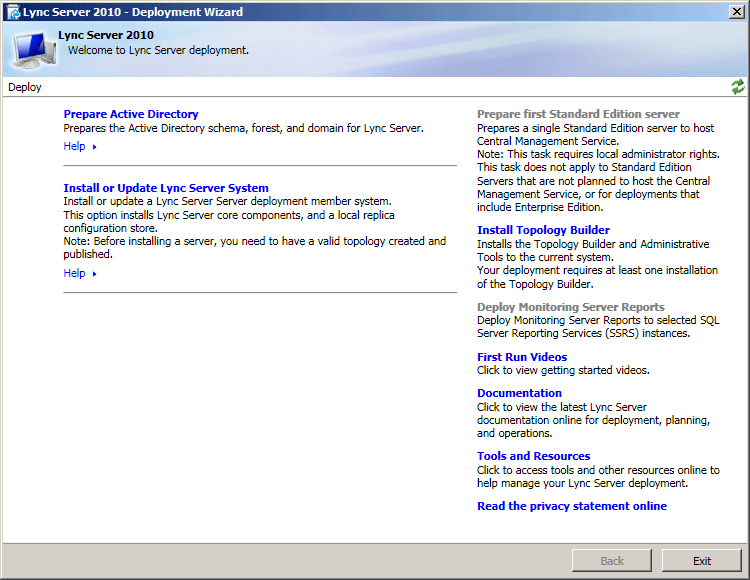Open the Documentation link
Viewport: 750px width, 580px height.
519,393
